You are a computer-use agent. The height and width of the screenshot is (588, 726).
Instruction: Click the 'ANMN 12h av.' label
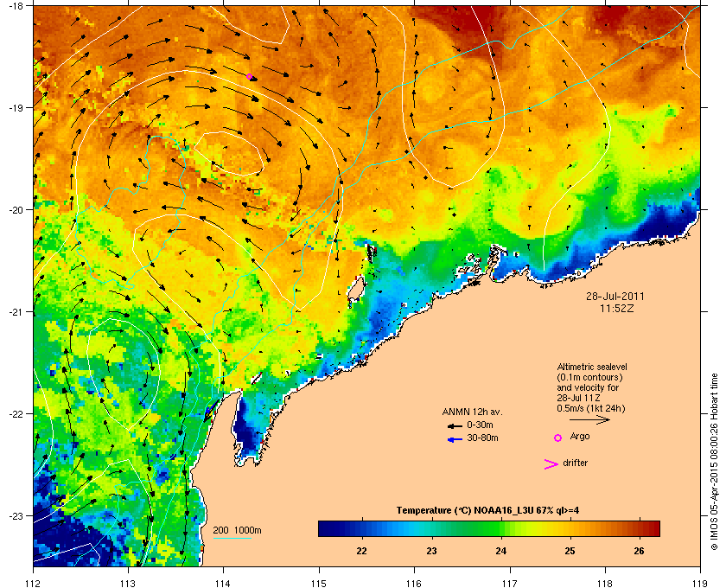472,412
